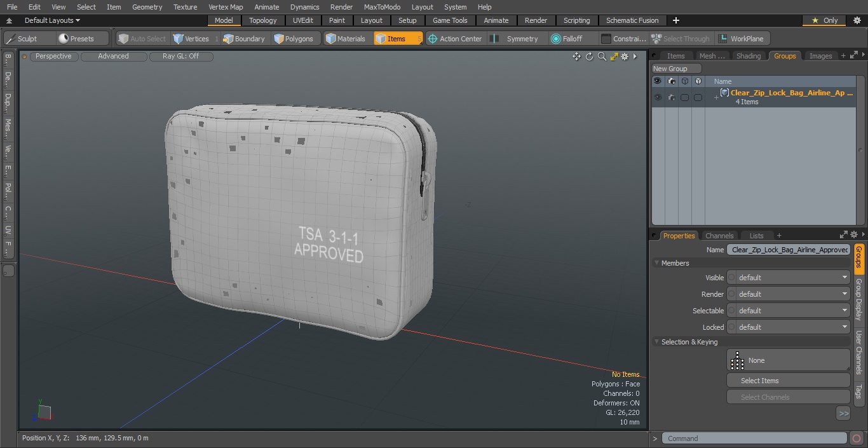
Task: Click the viewport maximize arrows icon
Action: [x=614, y=57]
